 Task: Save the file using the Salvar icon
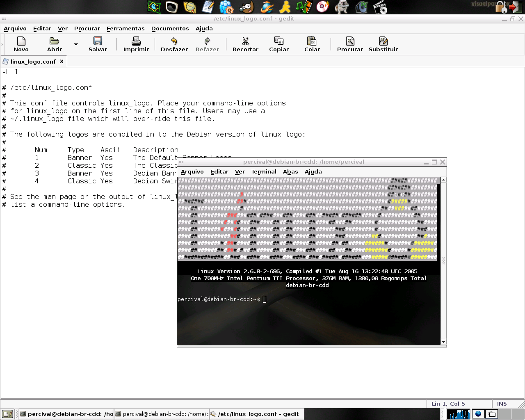tap(98, 44)
